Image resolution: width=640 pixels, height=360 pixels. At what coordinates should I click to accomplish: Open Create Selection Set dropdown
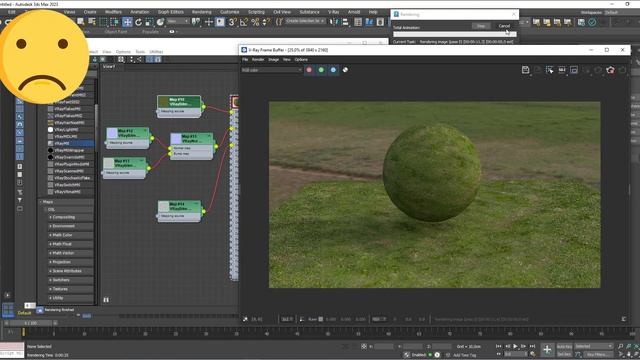coord(305,21)
